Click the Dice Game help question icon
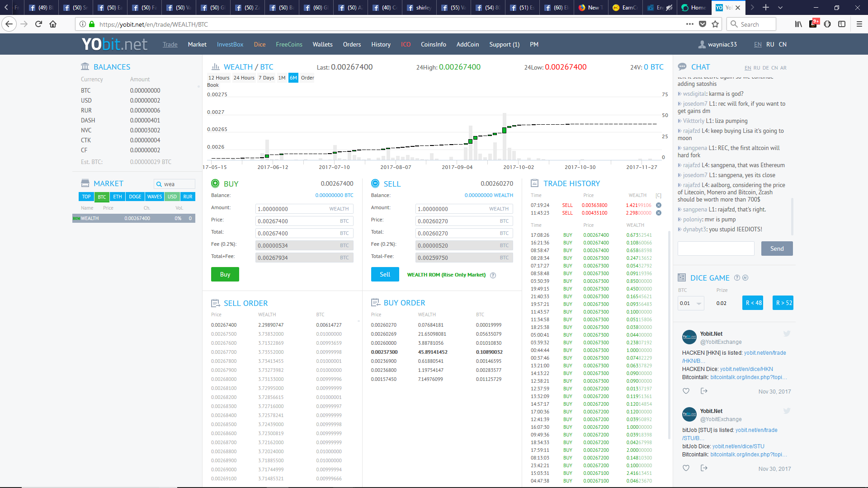 (737, 278)
